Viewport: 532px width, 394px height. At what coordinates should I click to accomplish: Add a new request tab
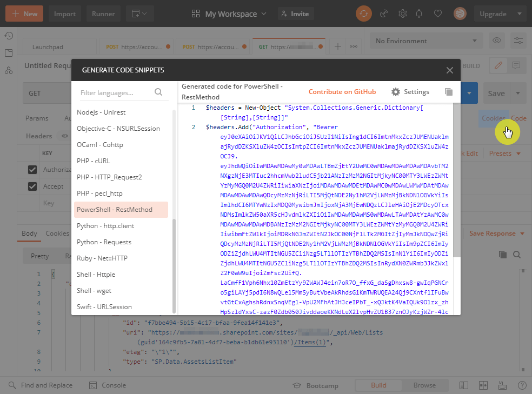pyautogui.click(x=337, y=46)
